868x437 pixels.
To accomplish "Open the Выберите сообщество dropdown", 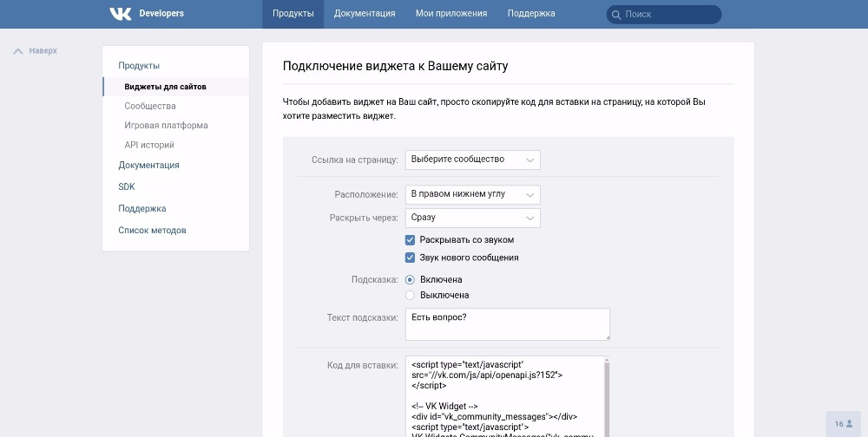I will [473, 160].
